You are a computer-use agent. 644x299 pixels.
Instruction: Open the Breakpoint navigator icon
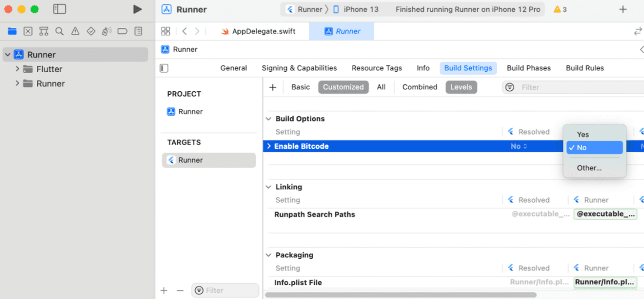(x=122, y=31)
